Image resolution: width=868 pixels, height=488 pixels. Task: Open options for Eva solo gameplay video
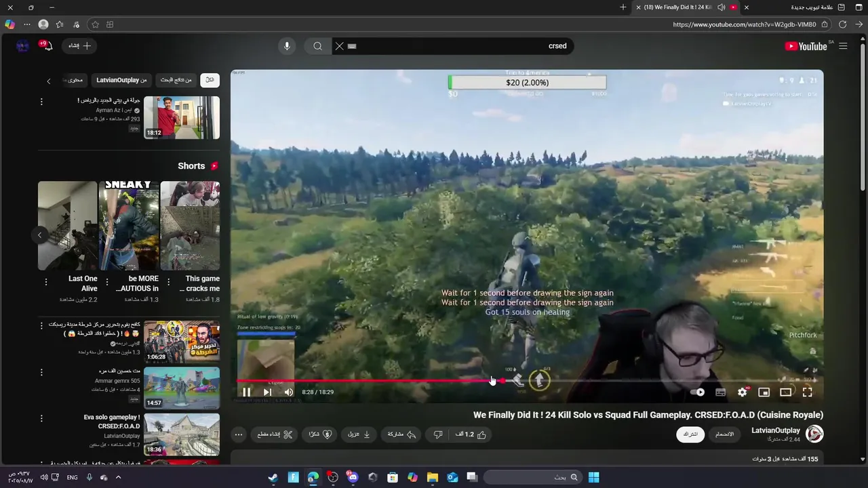pos(41,418)
